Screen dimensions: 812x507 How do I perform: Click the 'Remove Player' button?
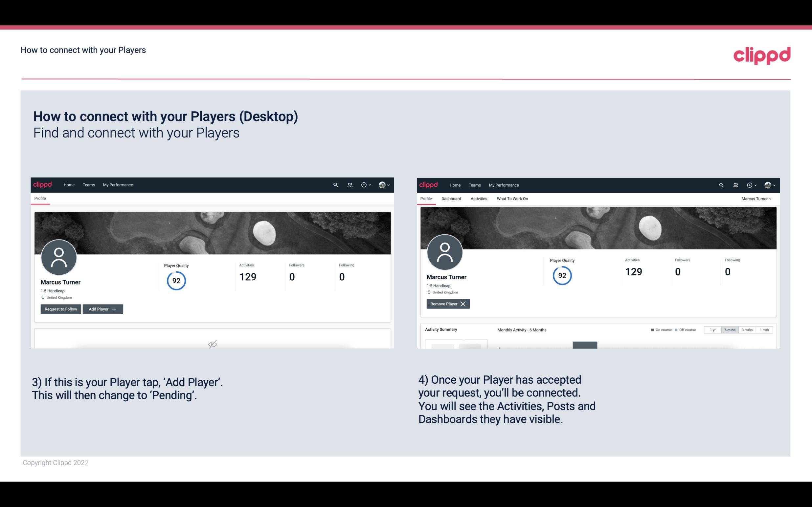tap(447, 304)
